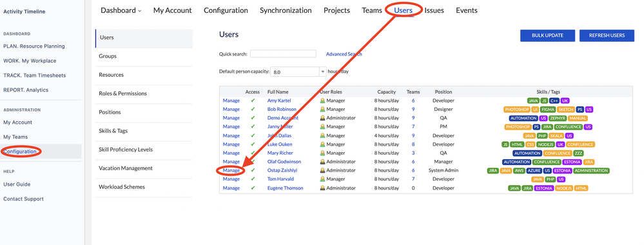Click the FIGMA tag in Bob Robinson's row
Screen dimensions: 644x245
pyautogui.click(x=548, y=110)
